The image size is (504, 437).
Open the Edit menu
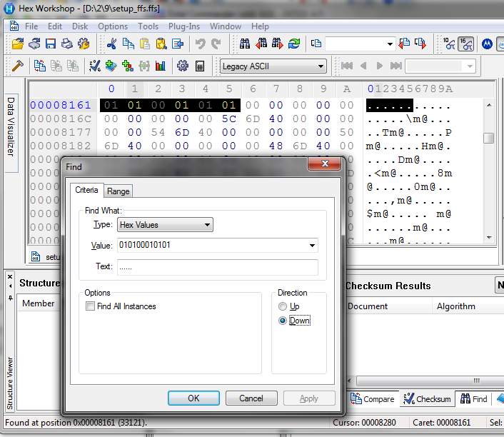point(55,26)
